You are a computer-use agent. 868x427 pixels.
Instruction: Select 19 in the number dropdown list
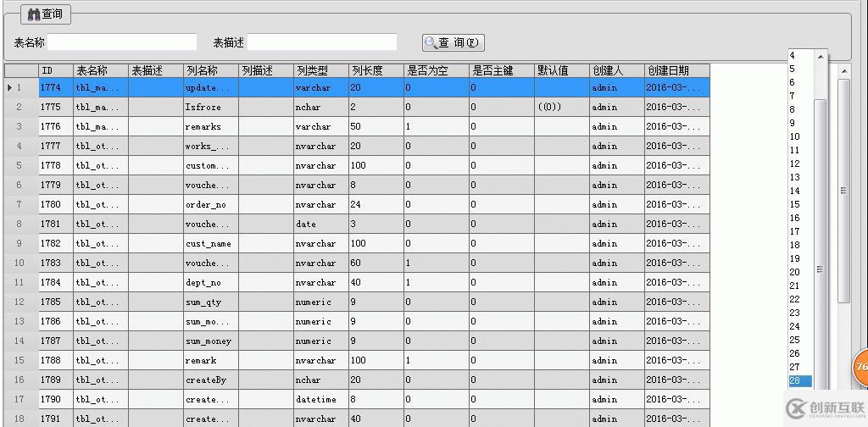(x=800, y=258)
